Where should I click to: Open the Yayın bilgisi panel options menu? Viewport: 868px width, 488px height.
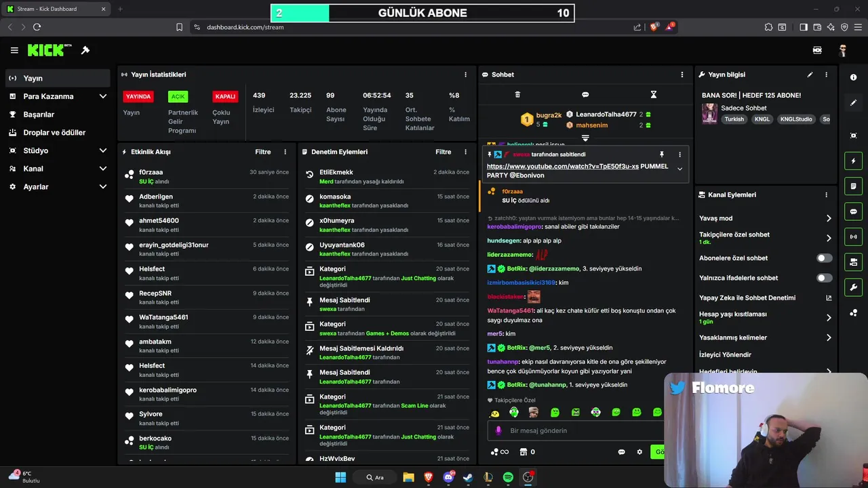coord(826,75)
